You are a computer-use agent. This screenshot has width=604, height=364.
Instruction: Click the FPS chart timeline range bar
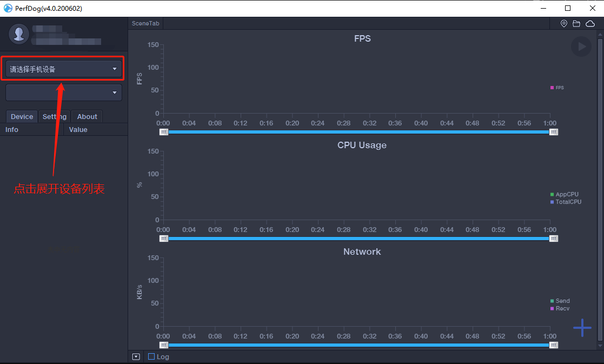[359, 132]
